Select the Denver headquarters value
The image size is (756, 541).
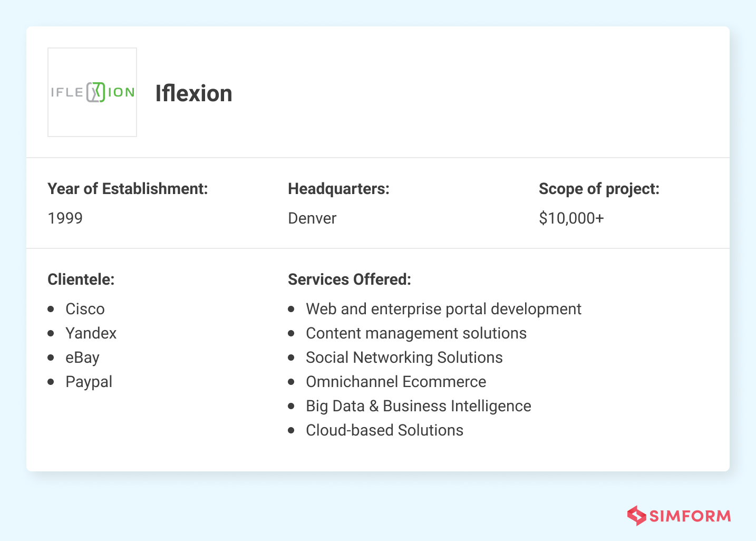tap(312, 218)
